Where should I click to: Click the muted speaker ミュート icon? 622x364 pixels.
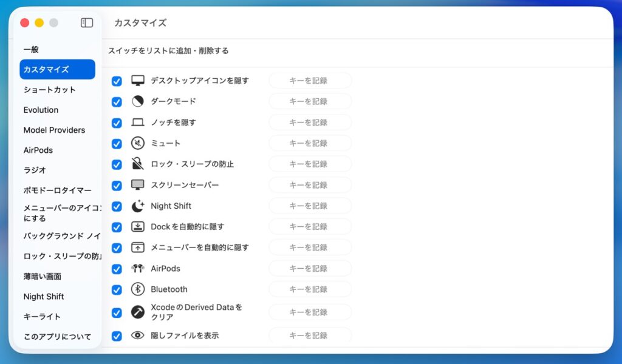click(x=138, y=143)
